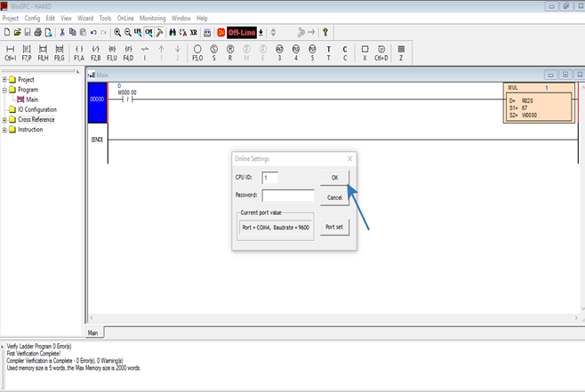Click the binoculars Find icon
Screen dimensions: 585x392
(x=172, y=32)
